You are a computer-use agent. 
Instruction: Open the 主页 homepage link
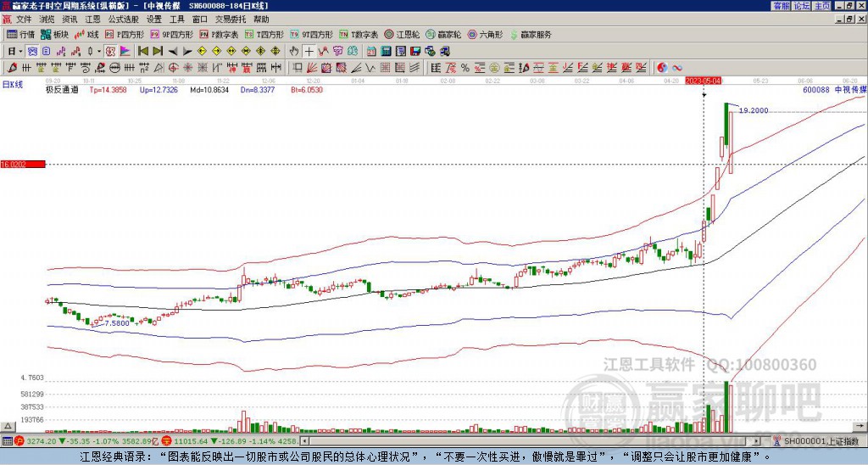click(821, 6)
